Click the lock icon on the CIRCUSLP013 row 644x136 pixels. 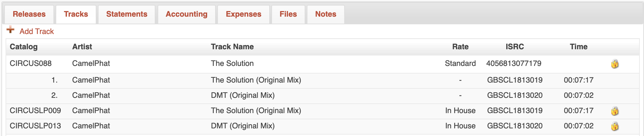(615, 126)
